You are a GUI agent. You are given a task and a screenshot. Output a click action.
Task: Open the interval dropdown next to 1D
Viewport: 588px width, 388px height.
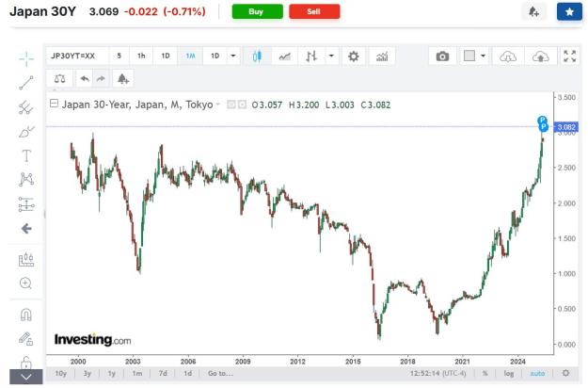click(233, 56)
